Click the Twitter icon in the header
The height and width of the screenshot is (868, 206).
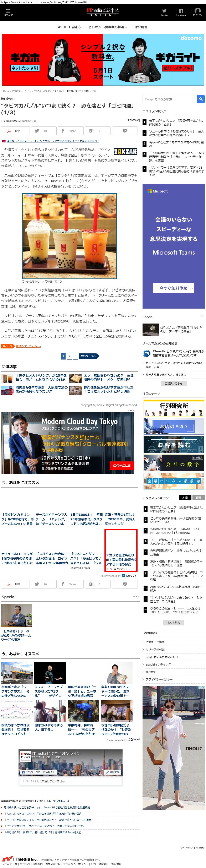point(164,11)
